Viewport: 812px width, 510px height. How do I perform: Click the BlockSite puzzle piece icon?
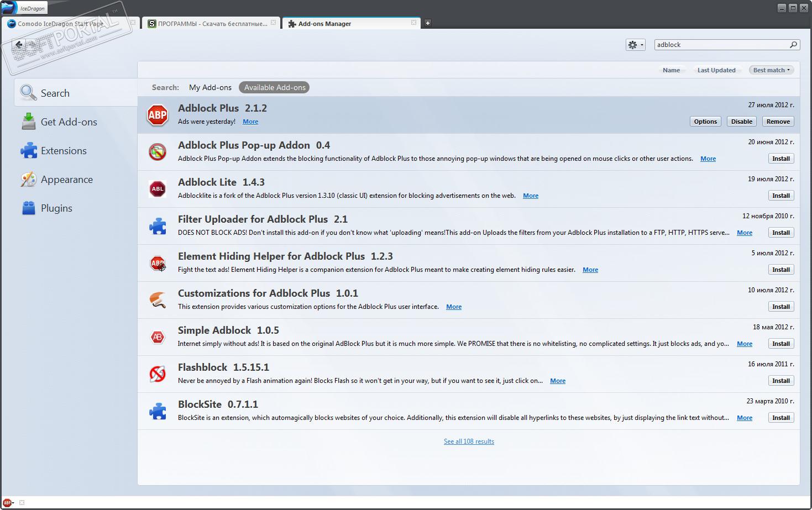click(158, 411)
